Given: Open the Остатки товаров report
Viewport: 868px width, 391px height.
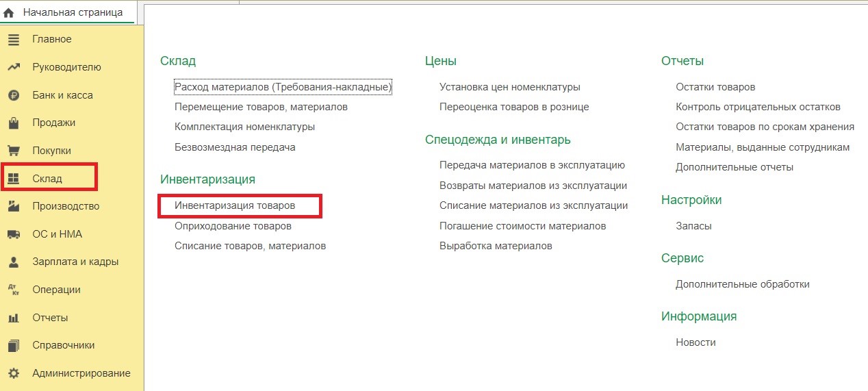Looking at the screenshot, I should point(715,87).
